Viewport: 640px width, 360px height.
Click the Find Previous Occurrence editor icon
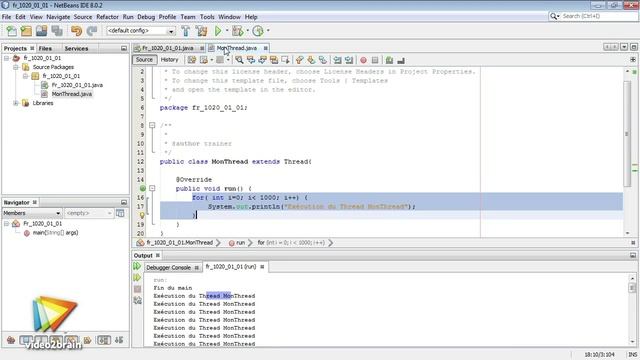click(251, 60)
